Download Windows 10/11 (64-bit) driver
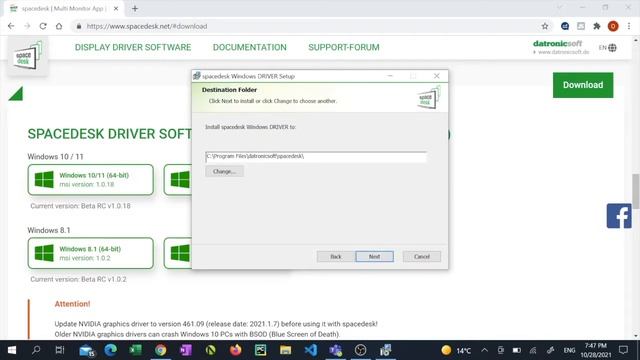 click(x=91, y=180)
